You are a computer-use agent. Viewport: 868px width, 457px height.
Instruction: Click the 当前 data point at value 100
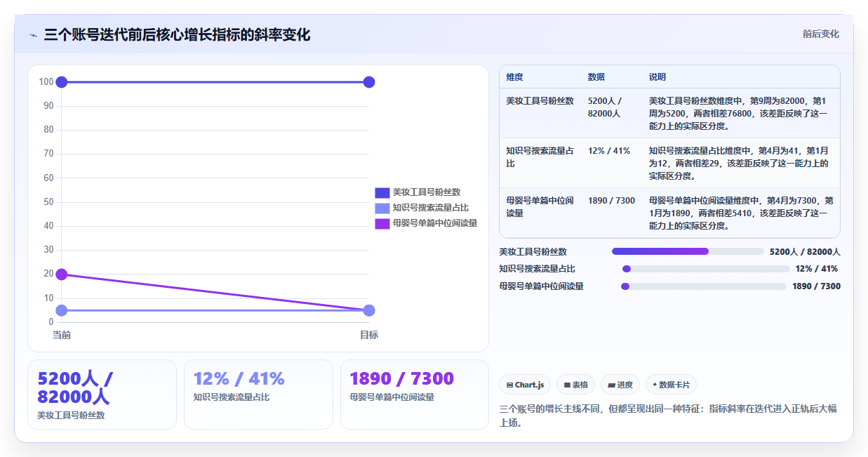click(61, 82)
